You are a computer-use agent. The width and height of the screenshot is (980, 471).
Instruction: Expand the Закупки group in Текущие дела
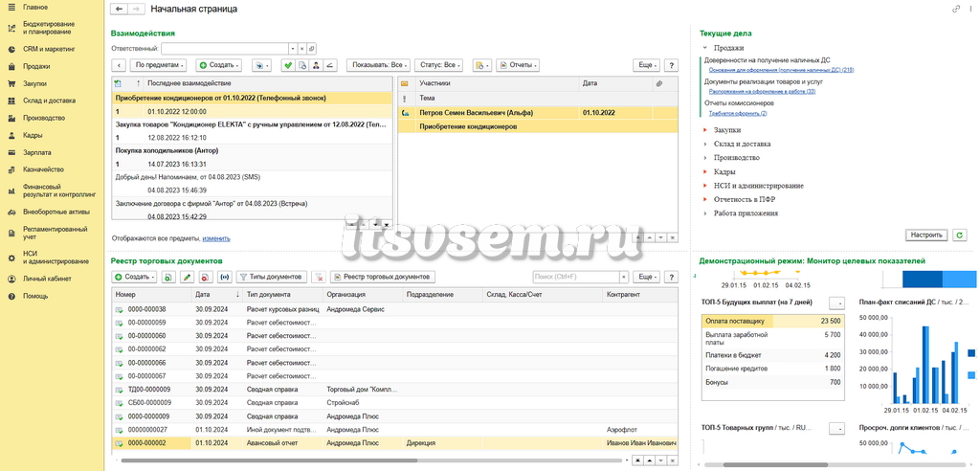(x=705, y=130)
